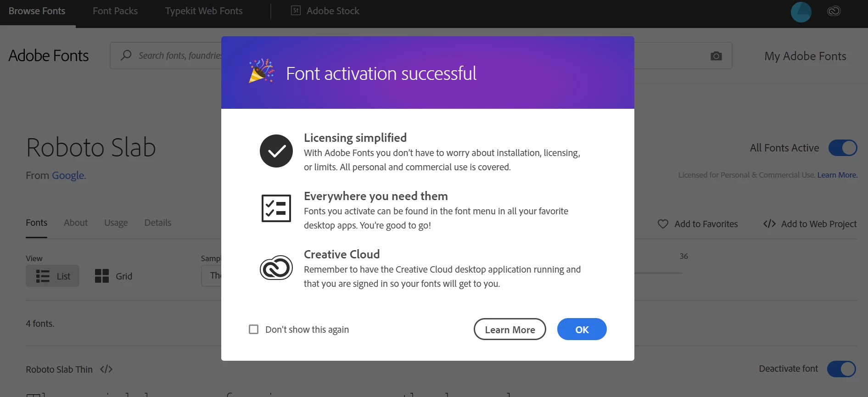Image resolution: width=868 pixels, height=397 pixels.
Task: Click the Adobe Stock St icon
Action: (296, 11)
